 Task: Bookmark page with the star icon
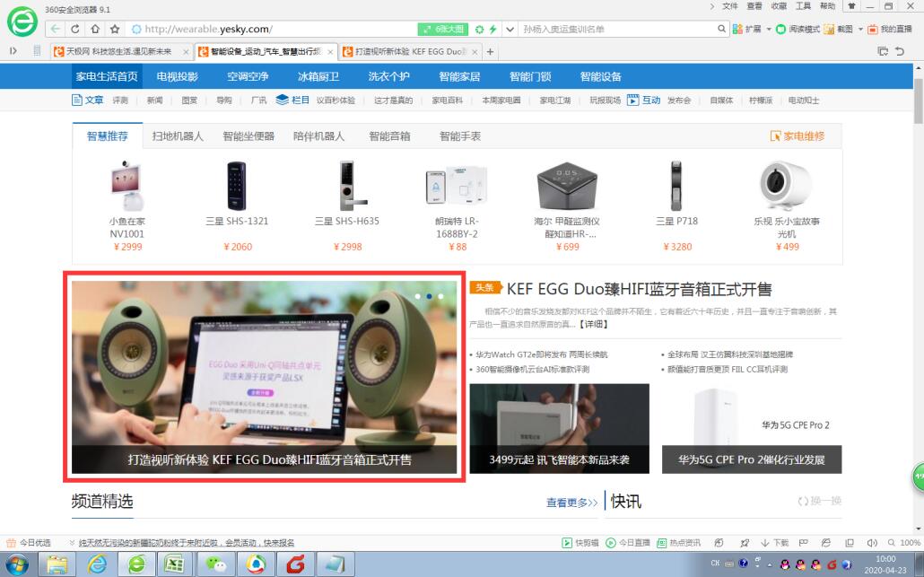coord(115,29)
